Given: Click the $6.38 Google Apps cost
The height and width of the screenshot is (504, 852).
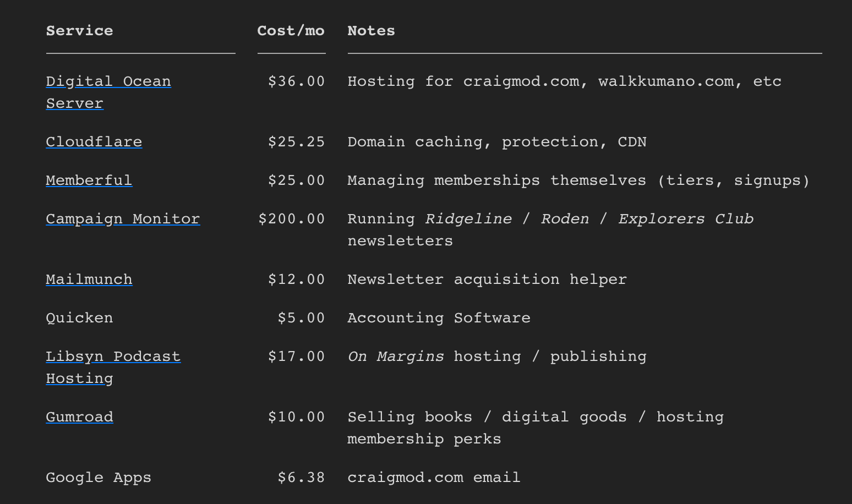Looking at the screenshot, I should coord(301,478).
